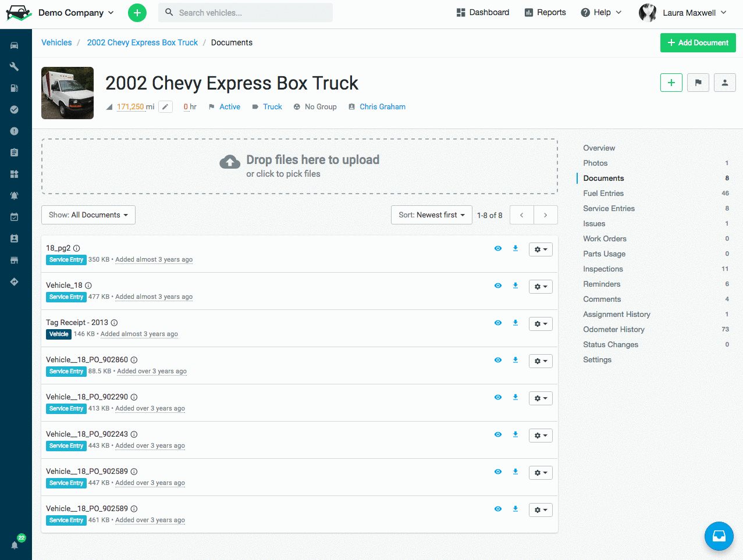Click info icon next to Tag Receipt - 2013
Image resolution: width=743 pixels, height=560 pixels.
[114, 323]
